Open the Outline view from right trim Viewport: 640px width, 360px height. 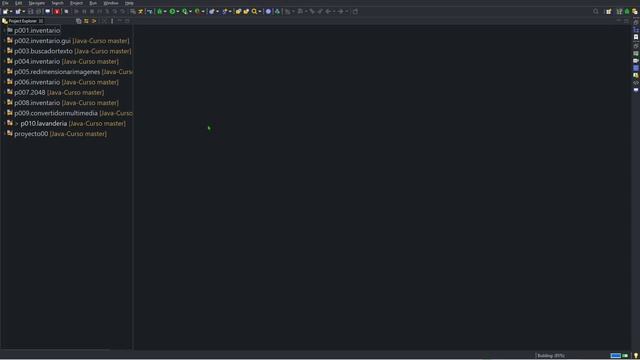[636, 30]
